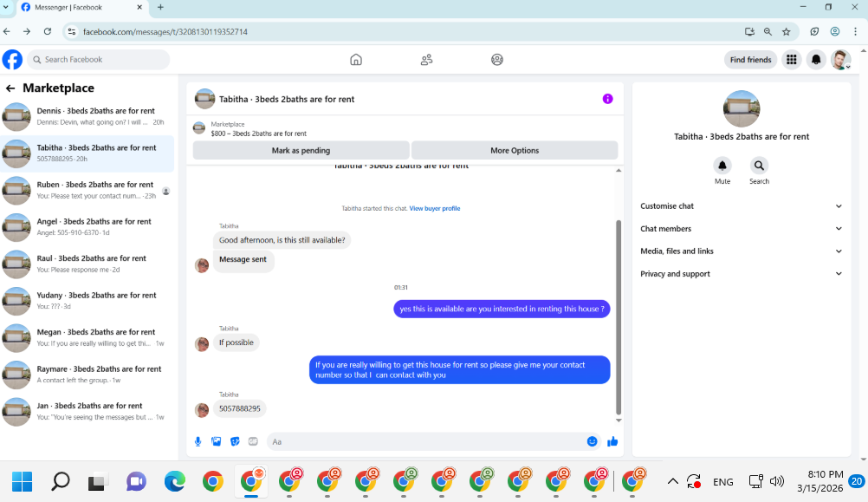Open ENG language indicator in tray
The height and width of the screenshot is (502, 868).
coord(723,481)
